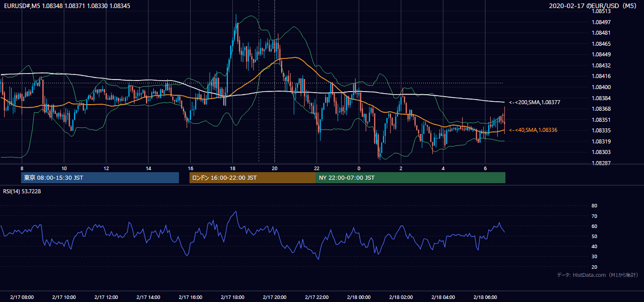This screenshot has width=644, height=302.
Task: Click price axis value 1.08416
Action: pyautogui.click(x=601, y=76)
